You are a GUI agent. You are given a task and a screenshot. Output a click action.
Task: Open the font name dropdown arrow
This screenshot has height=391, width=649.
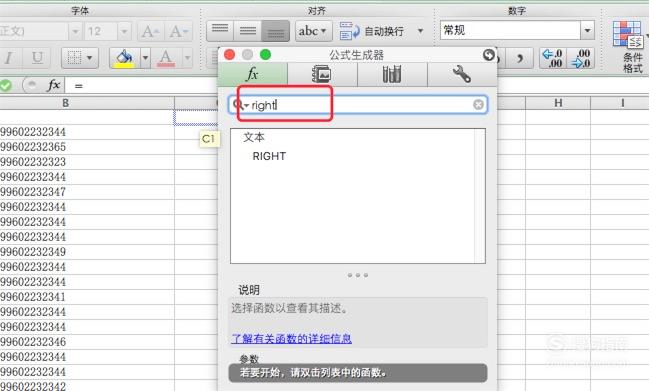[75, 31]
